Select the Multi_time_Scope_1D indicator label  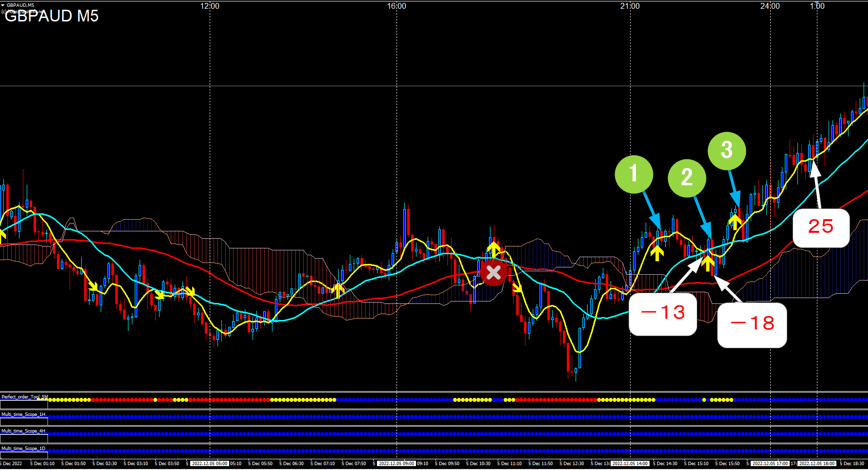pyautogui.click(x=23, y=449)
